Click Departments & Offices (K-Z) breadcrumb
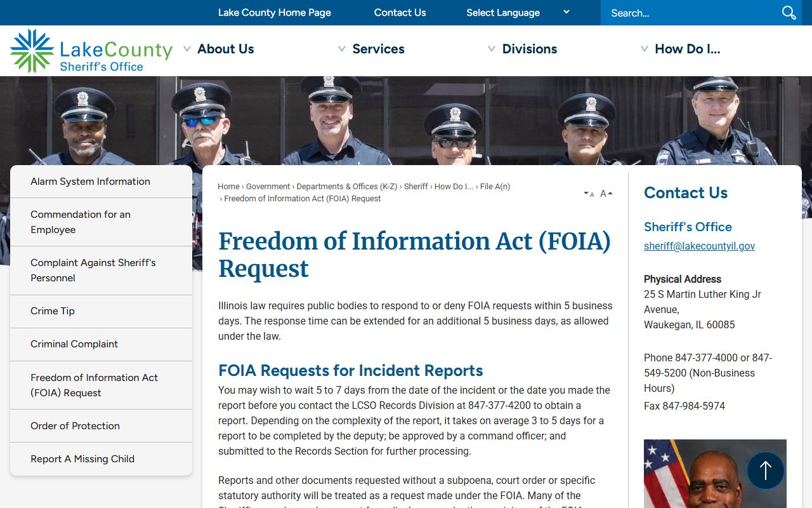This screenshot has width=812, height=508. [x=347, y=187]
